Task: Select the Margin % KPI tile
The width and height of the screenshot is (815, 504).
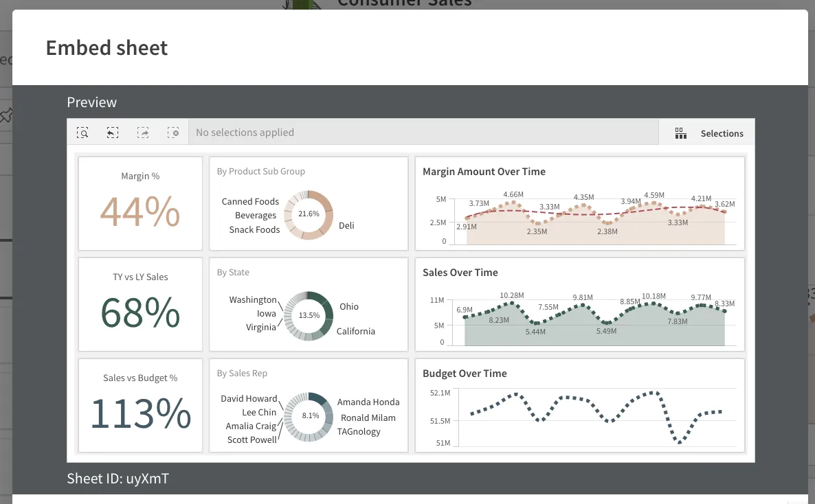Action: coord(140,203)
